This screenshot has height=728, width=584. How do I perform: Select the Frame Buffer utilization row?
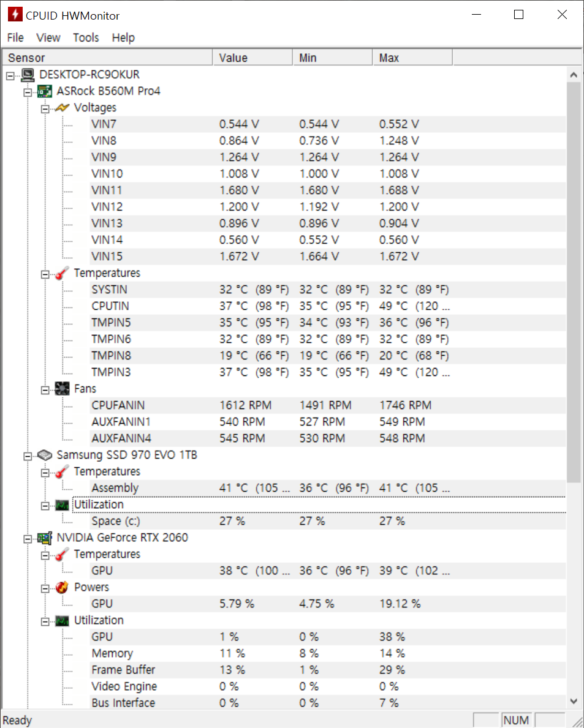[x=327, y=670]
